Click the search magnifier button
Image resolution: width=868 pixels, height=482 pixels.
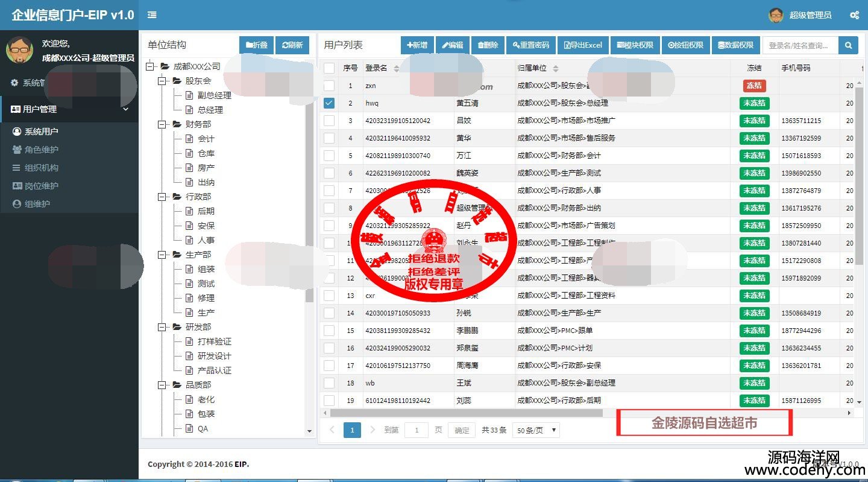[x=848, y=45]
